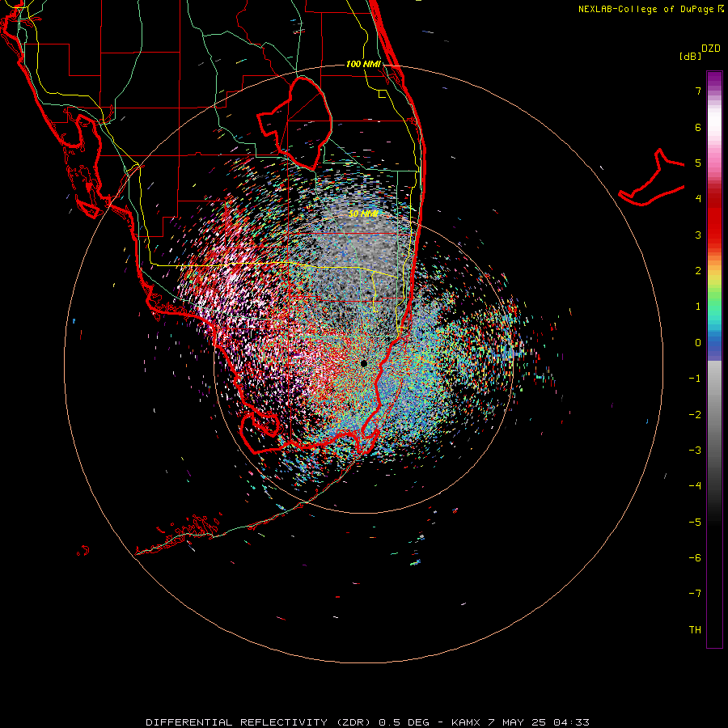The height and width of the screenshot is (728, 728).
Task: Click the 6 value on the color scale
Action: [698, 127]
